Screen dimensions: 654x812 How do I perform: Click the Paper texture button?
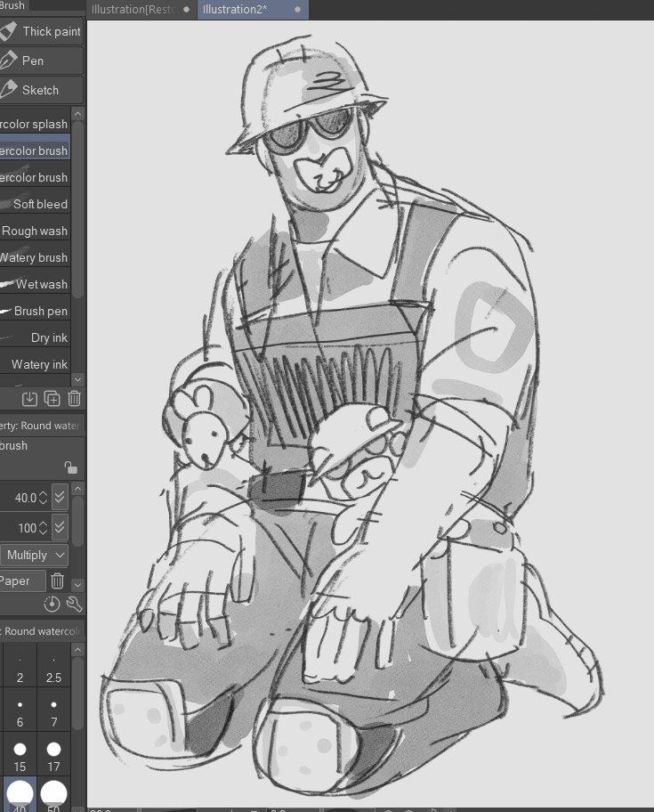[22, 581]
